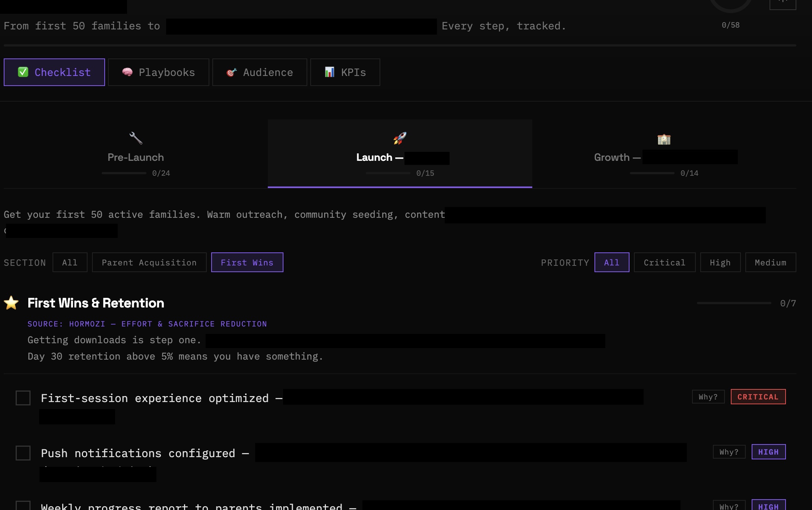The height and width of the screenshot is (510, 812).
Task: Click the bar chart icon on KPIs tab
Action: [x=329, y=72]
